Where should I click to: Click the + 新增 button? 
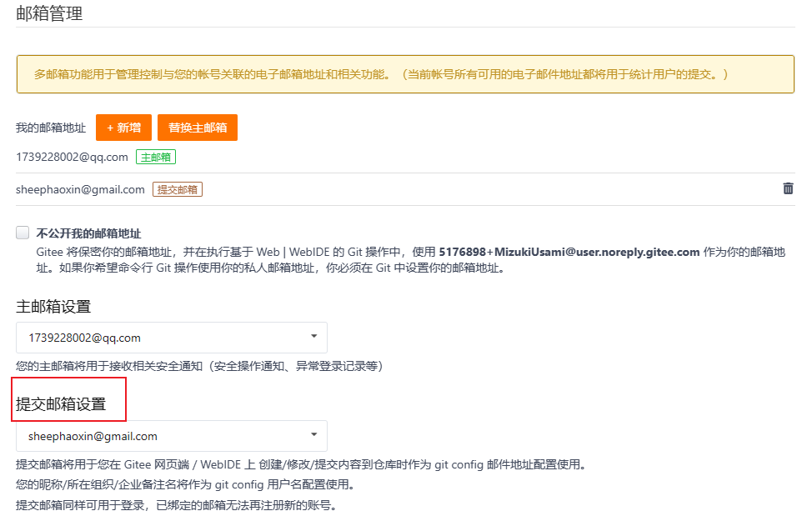click(x=123, y=128)
